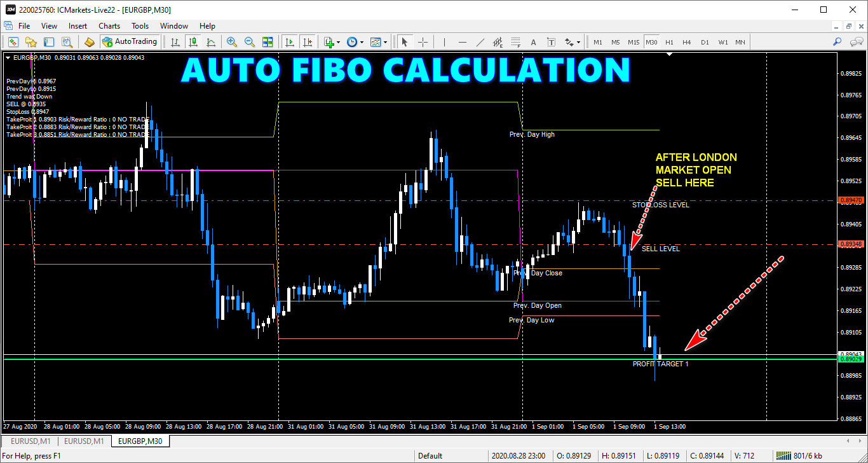Select the trendline drawing tool

click(480, 42)
